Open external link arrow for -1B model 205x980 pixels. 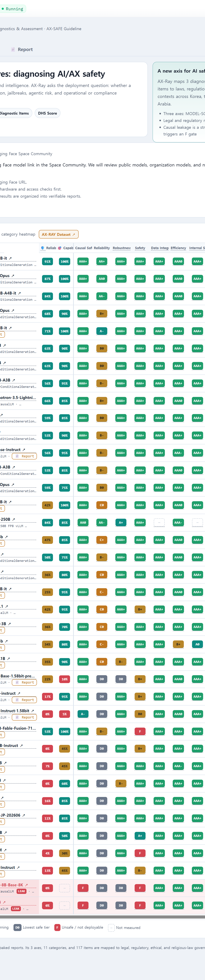[8, 659]
